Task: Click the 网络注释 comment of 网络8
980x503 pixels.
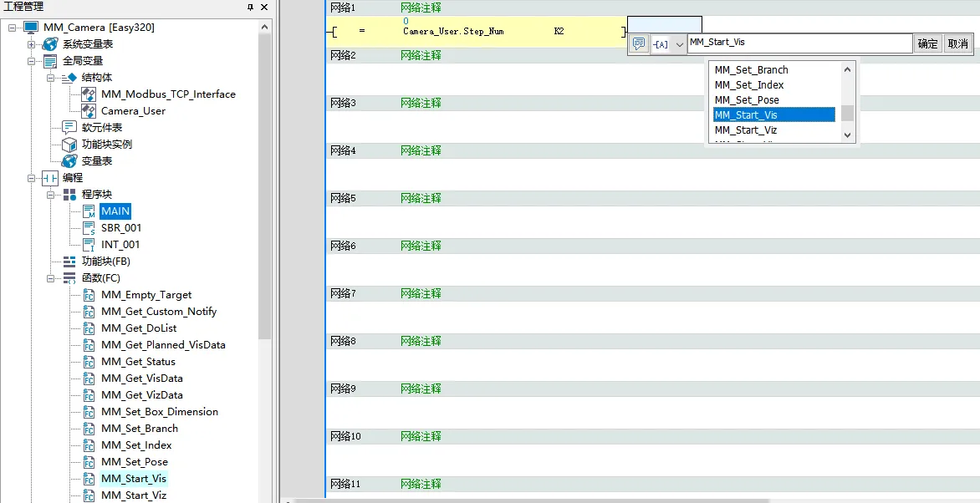Action: (421, 341)
